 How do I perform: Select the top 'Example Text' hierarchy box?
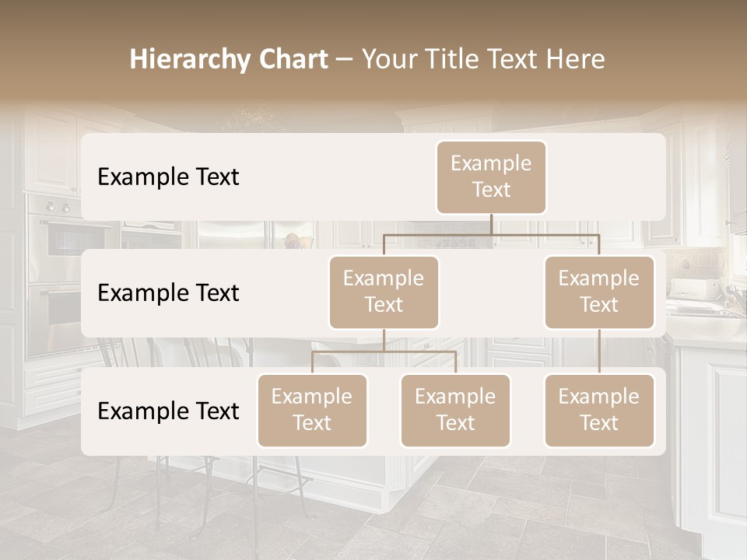tap(491, 177)
